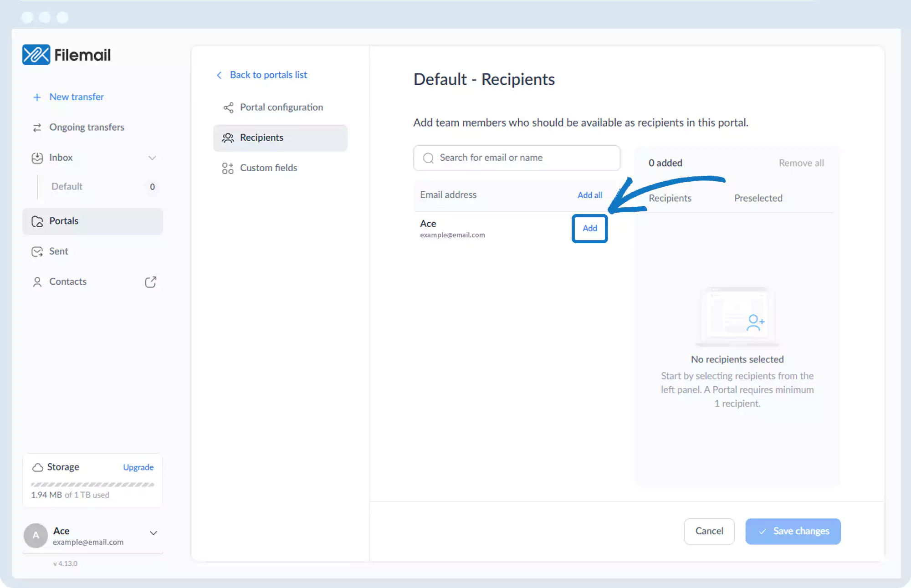Add Ace as a recipient
911x588 pixels.
[x=589, y=229]
